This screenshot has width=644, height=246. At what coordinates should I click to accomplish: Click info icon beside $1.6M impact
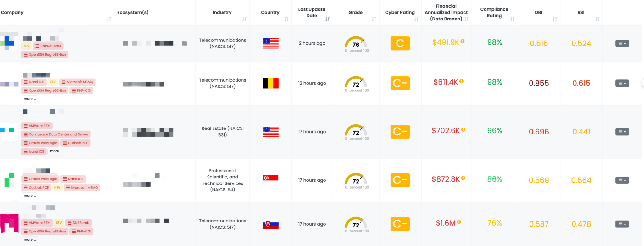coord(459,222)
